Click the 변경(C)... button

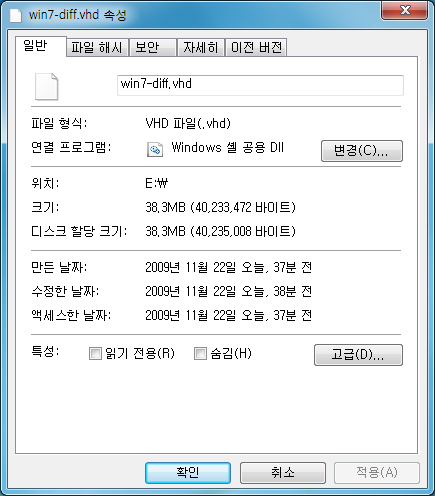[x=362, y=151]
